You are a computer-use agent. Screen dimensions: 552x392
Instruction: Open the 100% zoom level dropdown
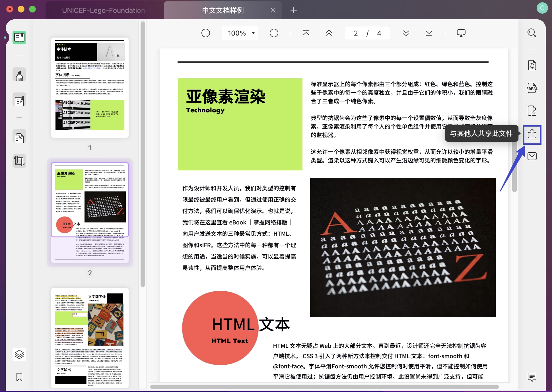point(240,33)
